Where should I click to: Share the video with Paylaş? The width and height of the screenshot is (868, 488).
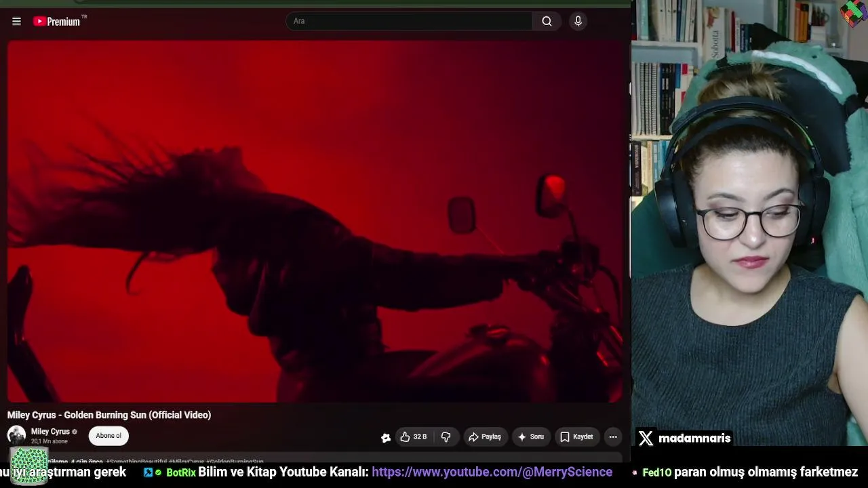485,437
